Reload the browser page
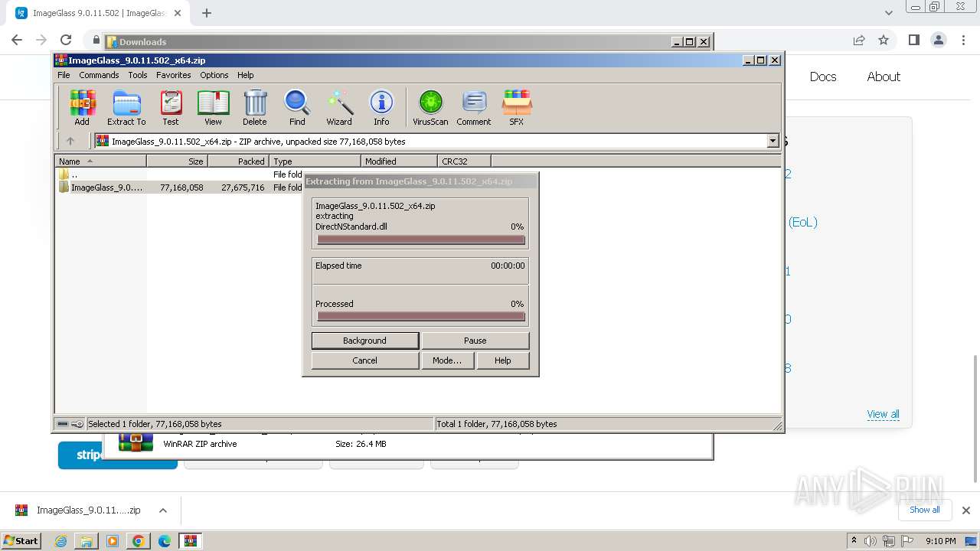980x551 pixels. pos(66,40)
